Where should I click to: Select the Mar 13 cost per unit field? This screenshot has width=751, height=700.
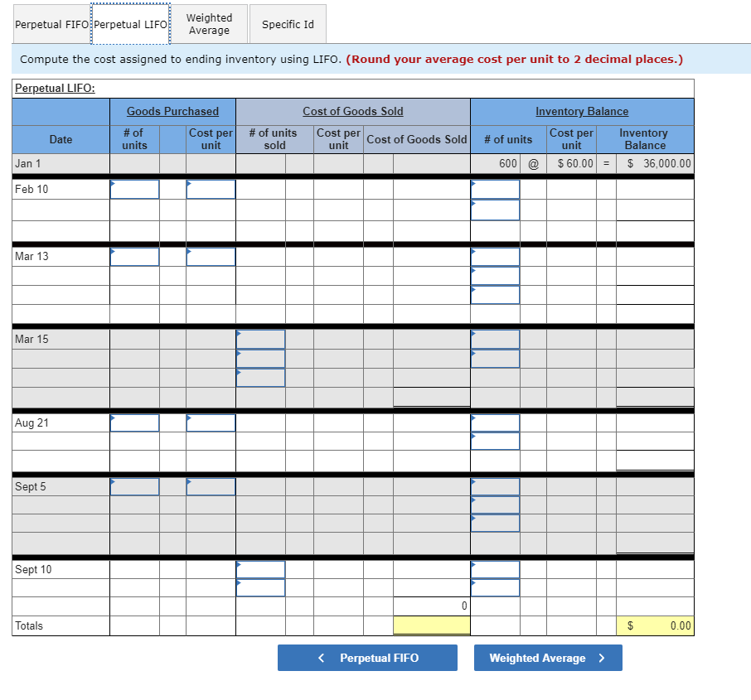(x=210, y=256)
